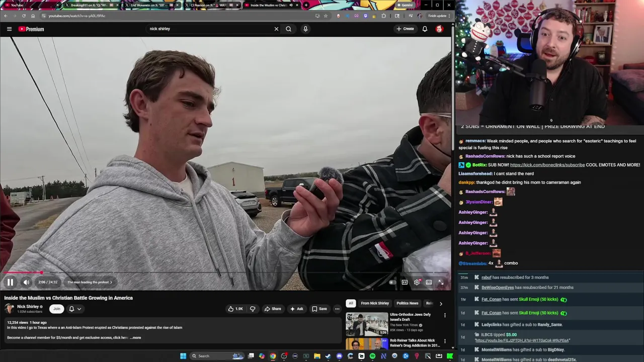Open Discord from the taskbar
The height and width of the screenshot is (362, 644).
tap(339, 356)
